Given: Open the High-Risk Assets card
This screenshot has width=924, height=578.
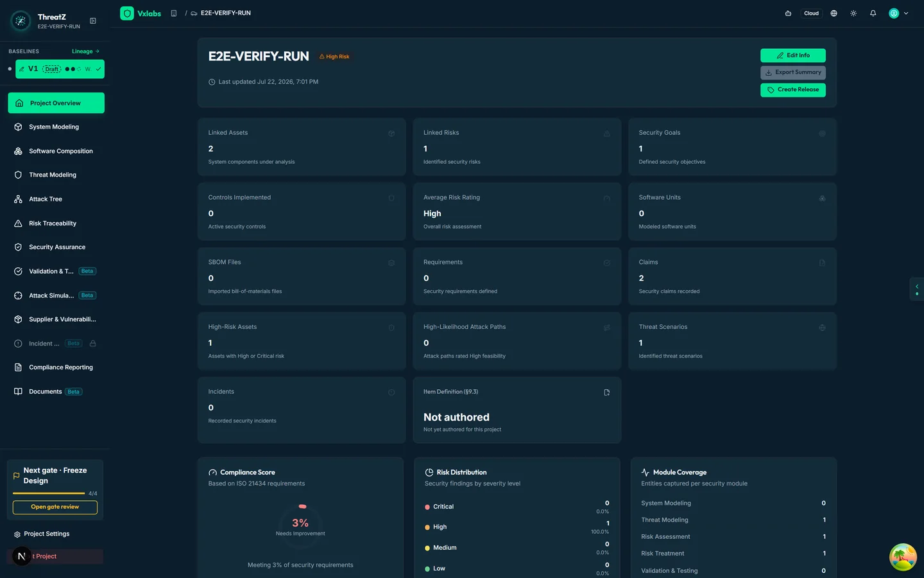Looking at the screenshot, I should tap(302, 341).
